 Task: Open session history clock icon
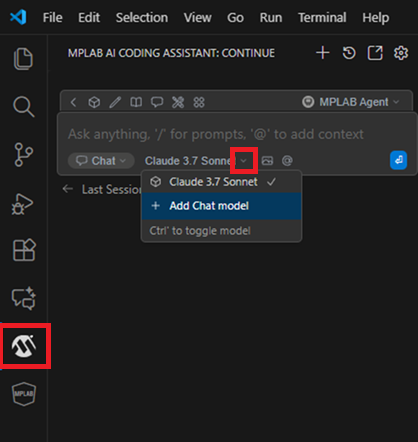349,53
